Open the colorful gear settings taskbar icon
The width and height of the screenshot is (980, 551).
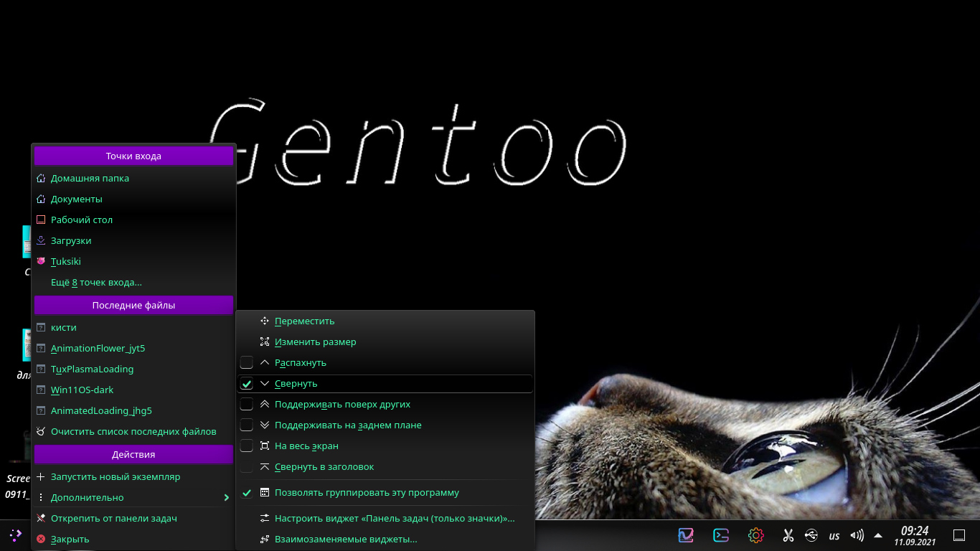[755, 535]
